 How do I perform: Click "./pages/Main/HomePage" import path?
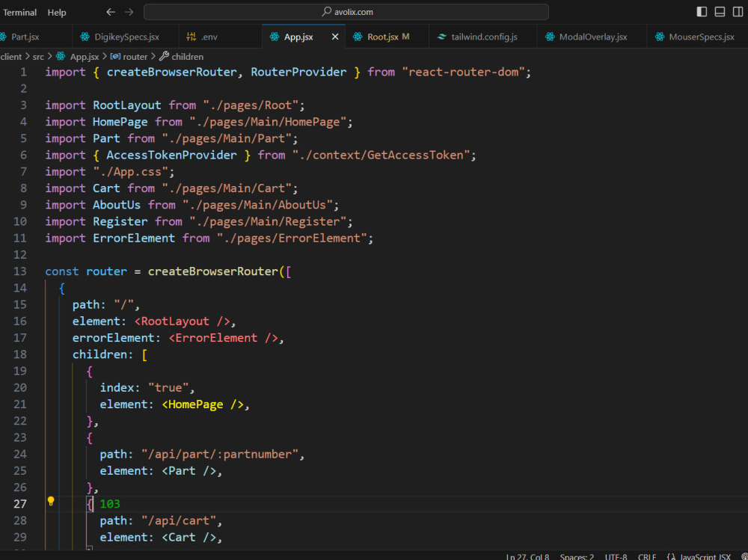click(x=268, y=122)
